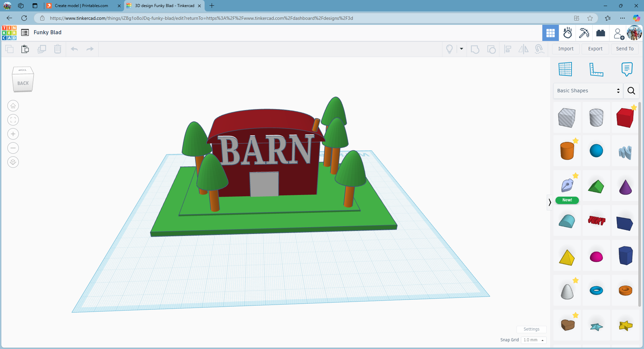Image resolution: width=644 pixels, height=349 pixels.
Task: Select the red TEXT shape
Action: 596,220
